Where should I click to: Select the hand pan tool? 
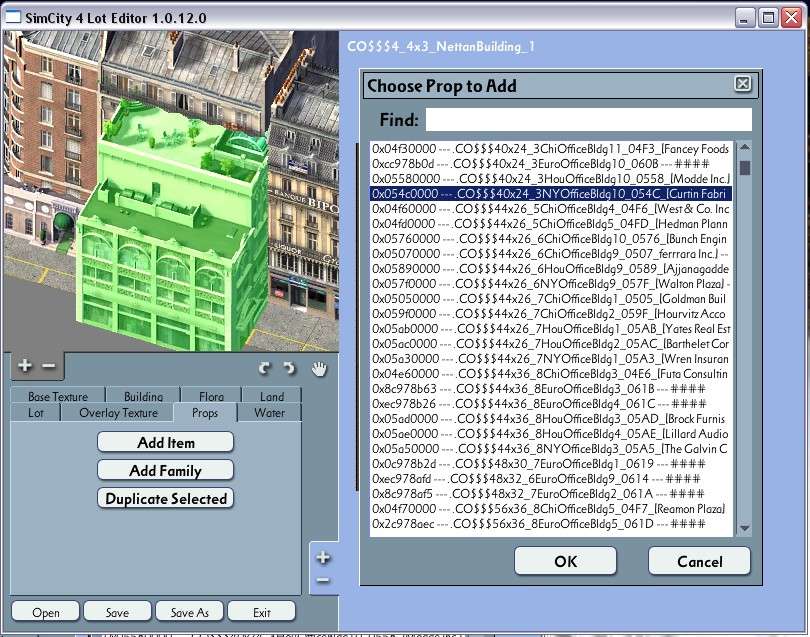pyautogui.click(x=319, y=369)
